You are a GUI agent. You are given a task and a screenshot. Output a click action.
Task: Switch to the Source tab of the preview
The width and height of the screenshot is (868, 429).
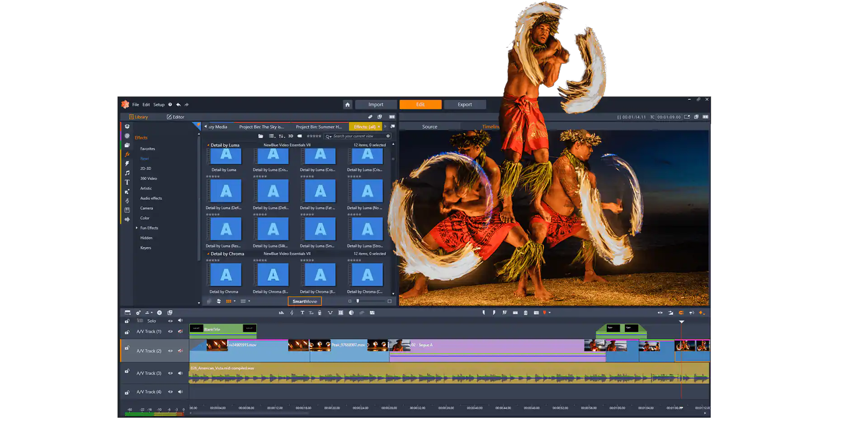(429, 126)
